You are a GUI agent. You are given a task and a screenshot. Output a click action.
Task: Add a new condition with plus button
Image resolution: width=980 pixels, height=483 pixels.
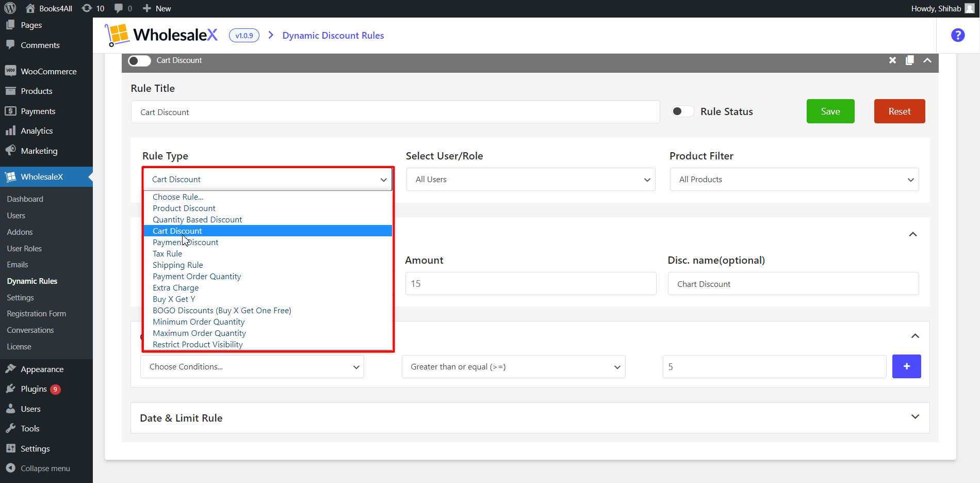pos(907,366)
